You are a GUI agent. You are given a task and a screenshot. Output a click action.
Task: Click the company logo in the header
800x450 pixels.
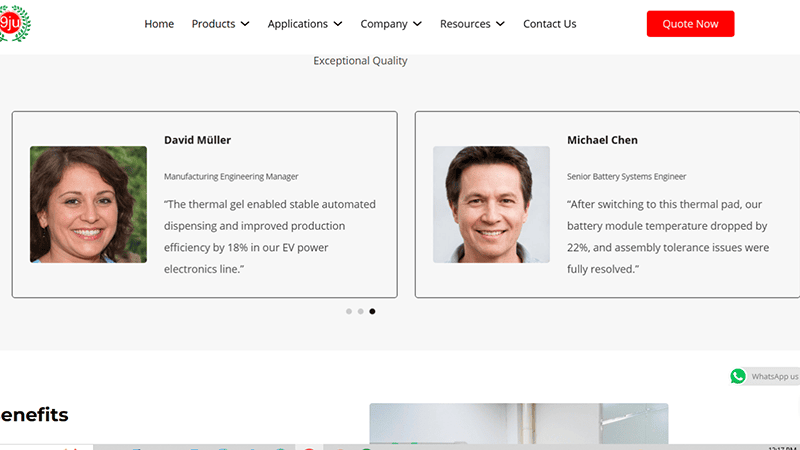pos(14,23)
